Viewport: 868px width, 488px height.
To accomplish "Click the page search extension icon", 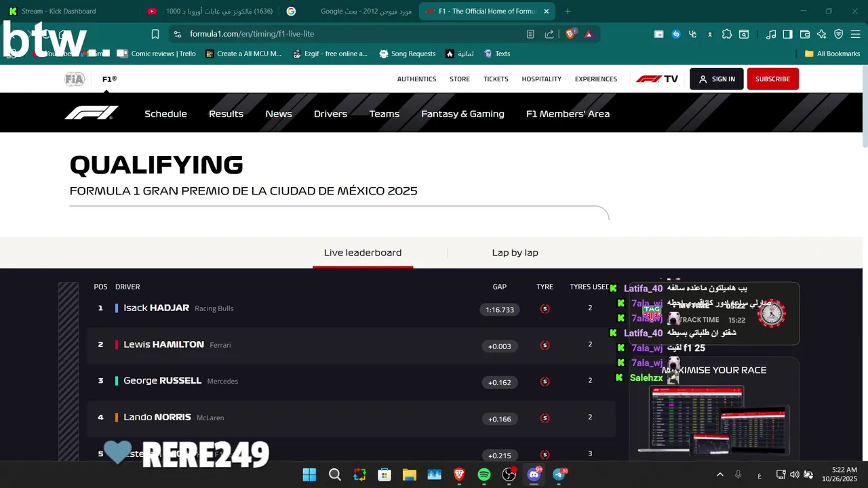I will coord(744,34).
